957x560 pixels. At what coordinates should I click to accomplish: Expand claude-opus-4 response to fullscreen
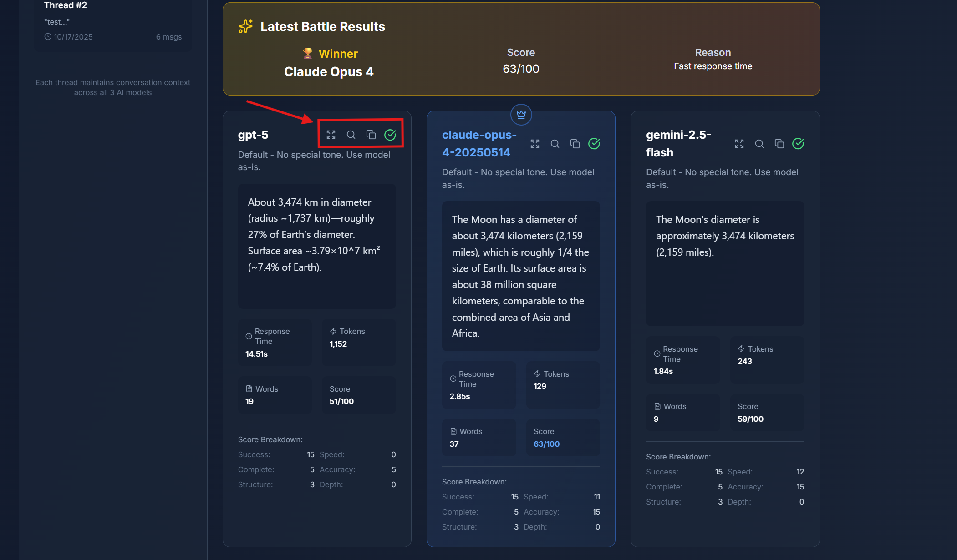pyautogui.click(x=535, y=144)
